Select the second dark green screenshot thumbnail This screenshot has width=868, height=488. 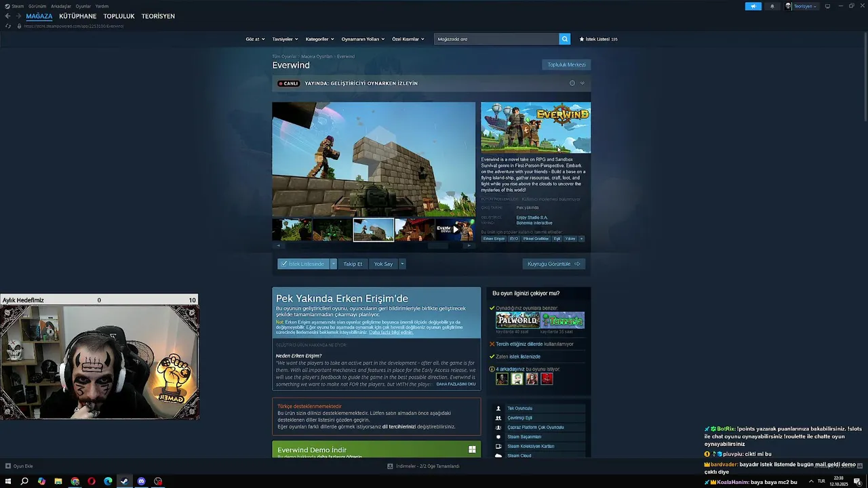pyautogui.click(x=332, y=230)
